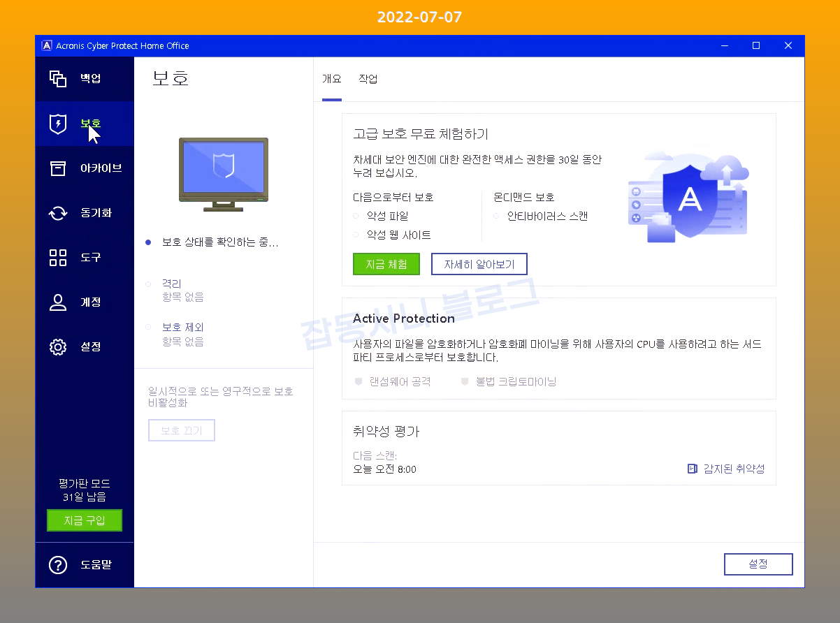Click the 고급 보호 무료 체험하기 heading

421,133
